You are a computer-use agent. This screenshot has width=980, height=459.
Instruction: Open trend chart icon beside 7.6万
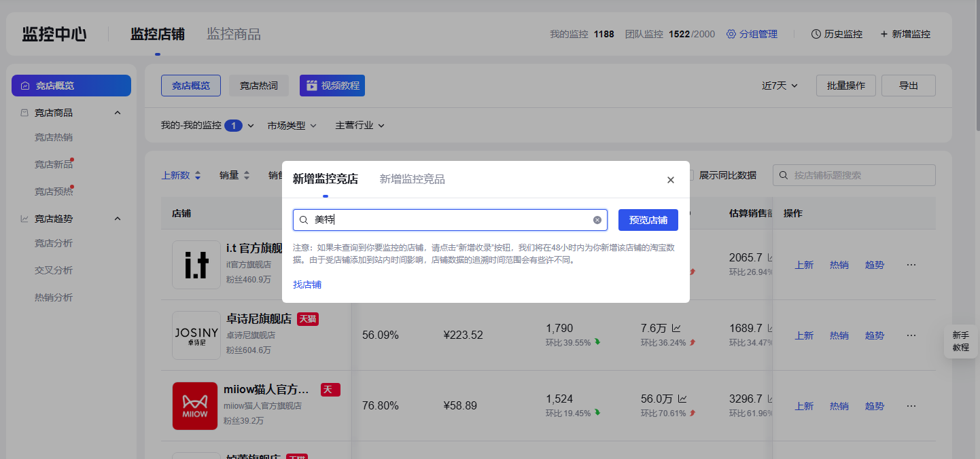[x=677, y=329]
